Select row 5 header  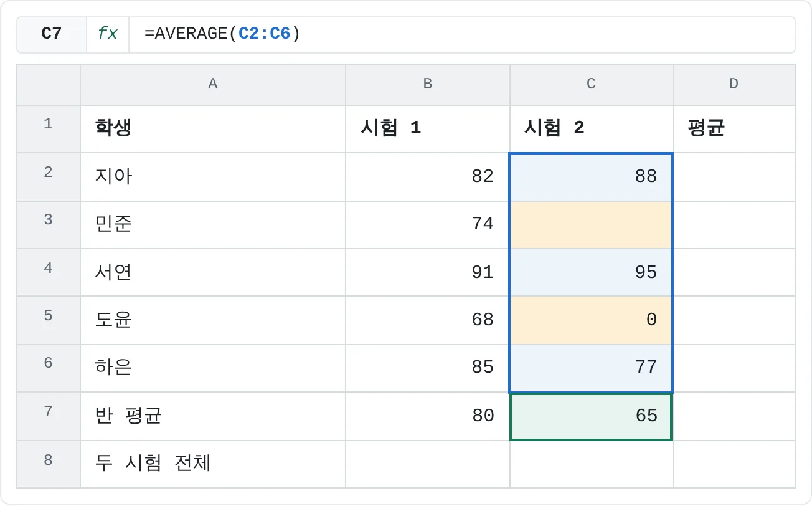(49, 320)
